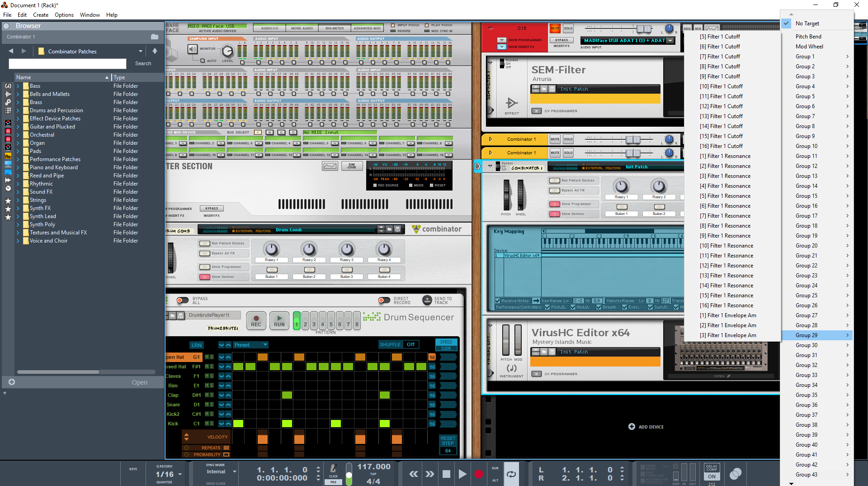This screenshot has height=486, width=868.
Task: Click REC on the Drum Sequencer
Action: pyautogui.click(x=256, y=321)
